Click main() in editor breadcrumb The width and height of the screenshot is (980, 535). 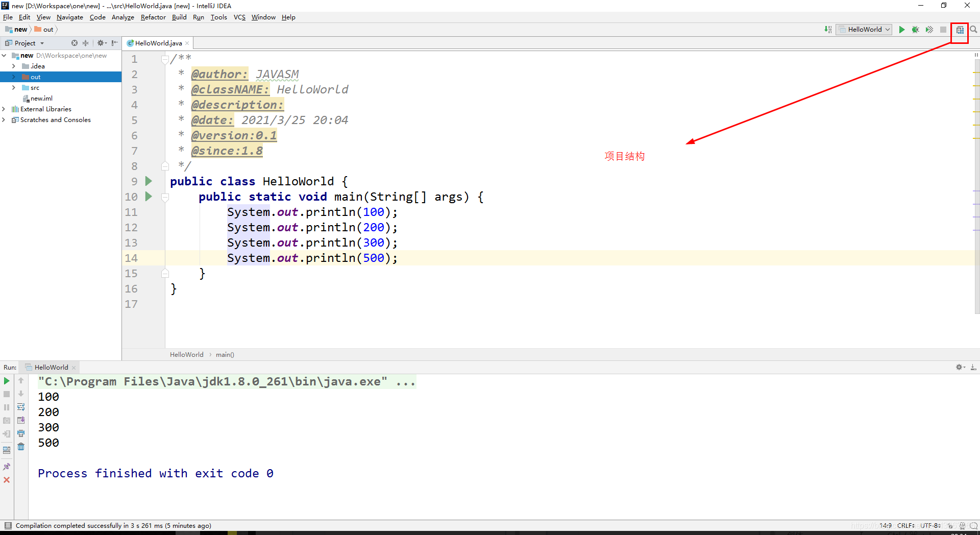[x=225, y=354]
